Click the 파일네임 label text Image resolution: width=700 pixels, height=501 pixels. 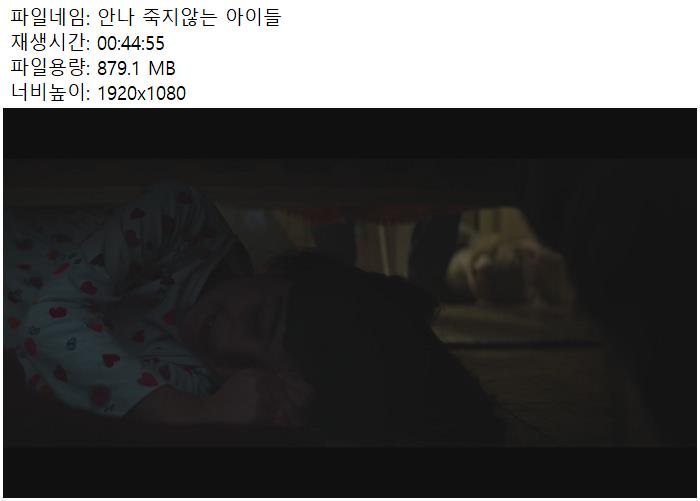point(50,17)
